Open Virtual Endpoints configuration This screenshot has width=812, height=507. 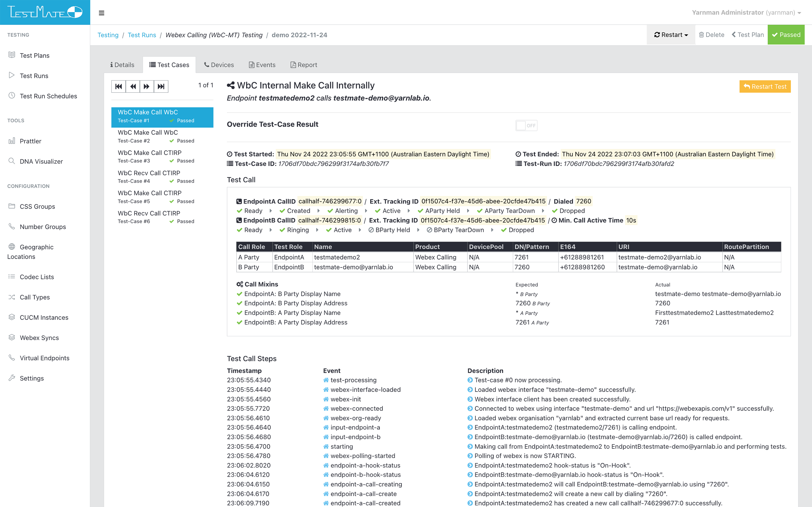click(44, 358)
